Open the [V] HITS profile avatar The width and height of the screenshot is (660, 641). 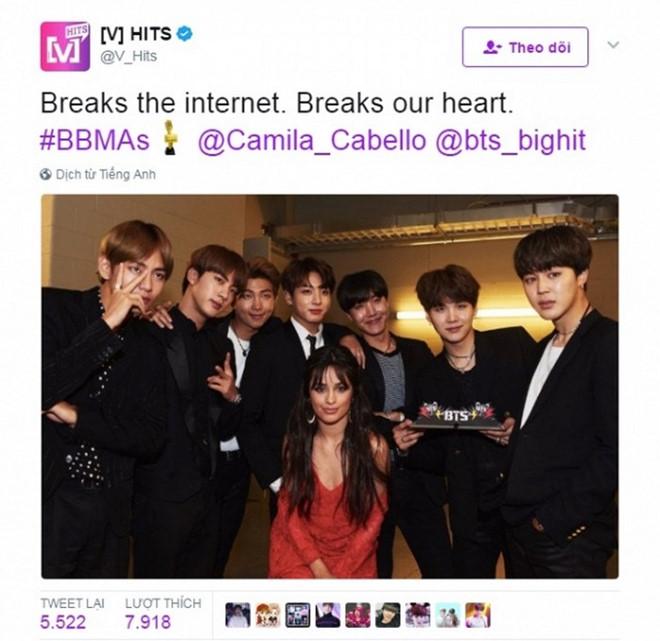pos(65,47)
